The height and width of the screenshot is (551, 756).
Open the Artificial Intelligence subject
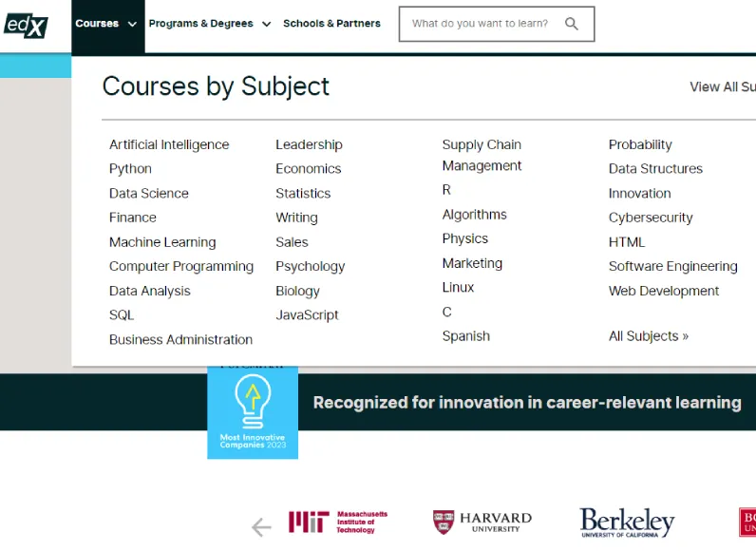(x=169, y=144)
